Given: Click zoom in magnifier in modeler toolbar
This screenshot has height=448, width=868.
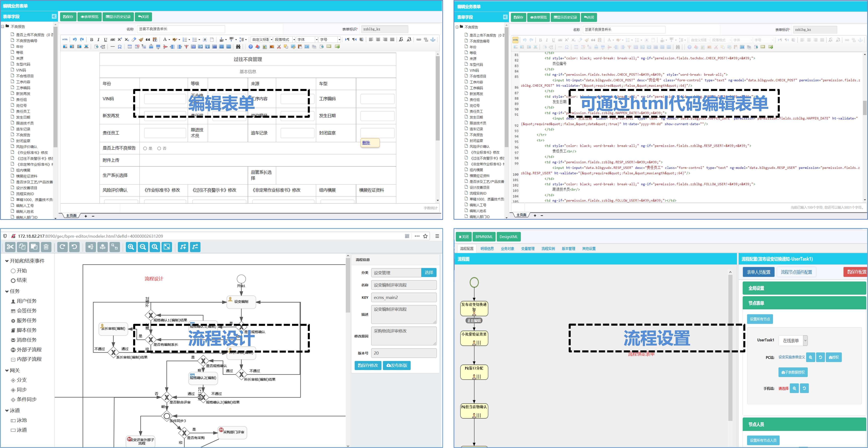Looking at the screenshot, I should pos(131,247).
